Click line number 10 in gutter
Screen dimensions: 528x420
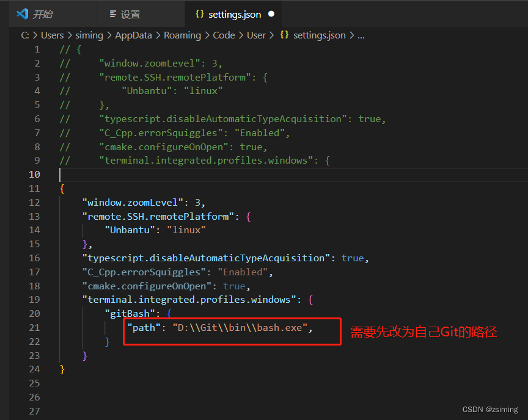[34, 174]
